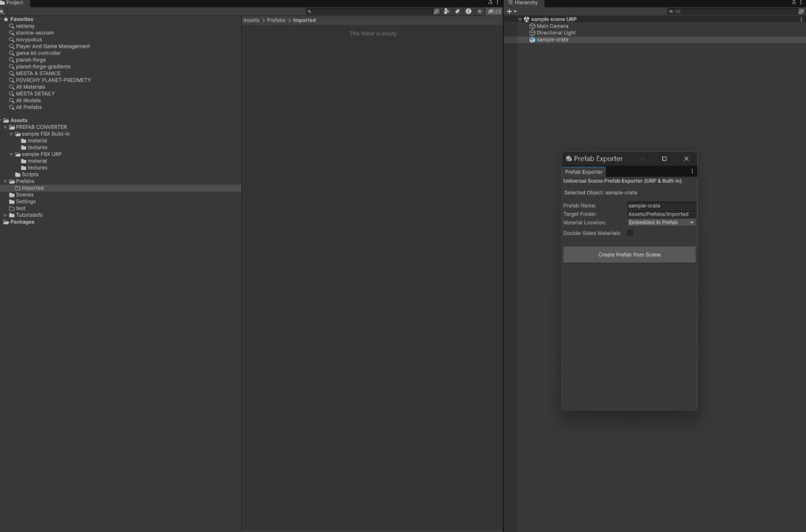The height and width of the screenshot is (532, 806).
Task: Select Player And Game Management favorite
Action: (x=52, y=46)
